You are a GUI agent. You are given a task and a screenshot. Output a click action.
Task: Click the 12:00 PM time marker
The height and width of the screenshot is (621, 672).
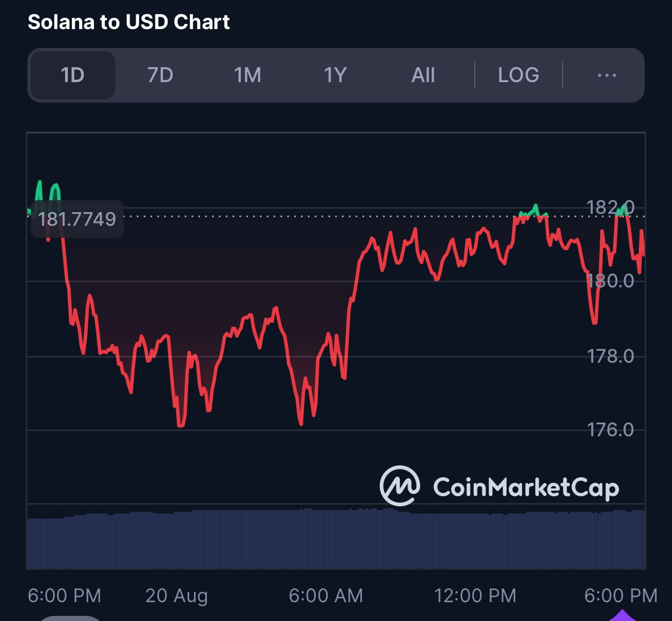coord(475,595)
